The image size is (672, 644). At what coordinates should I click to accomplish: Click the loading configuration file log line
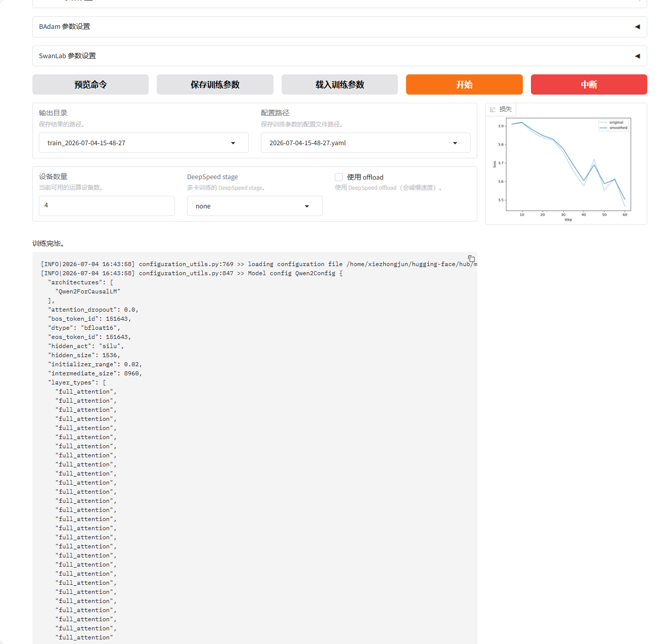coord(259,264)
